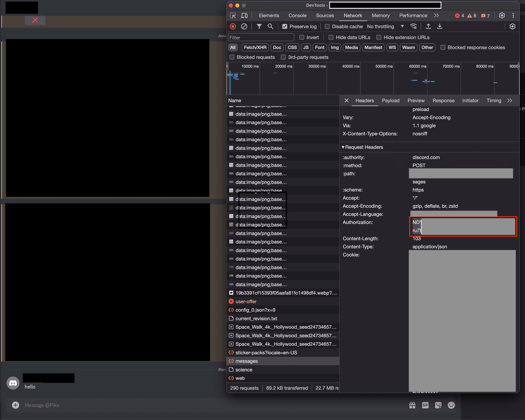Filter requests by Img type
525x420 pixels.
335,48
